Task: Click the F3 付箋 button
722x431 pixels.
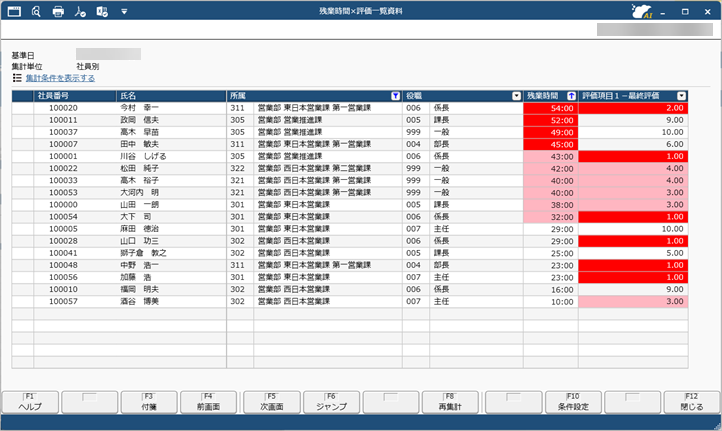Action: tap(149, 402)
